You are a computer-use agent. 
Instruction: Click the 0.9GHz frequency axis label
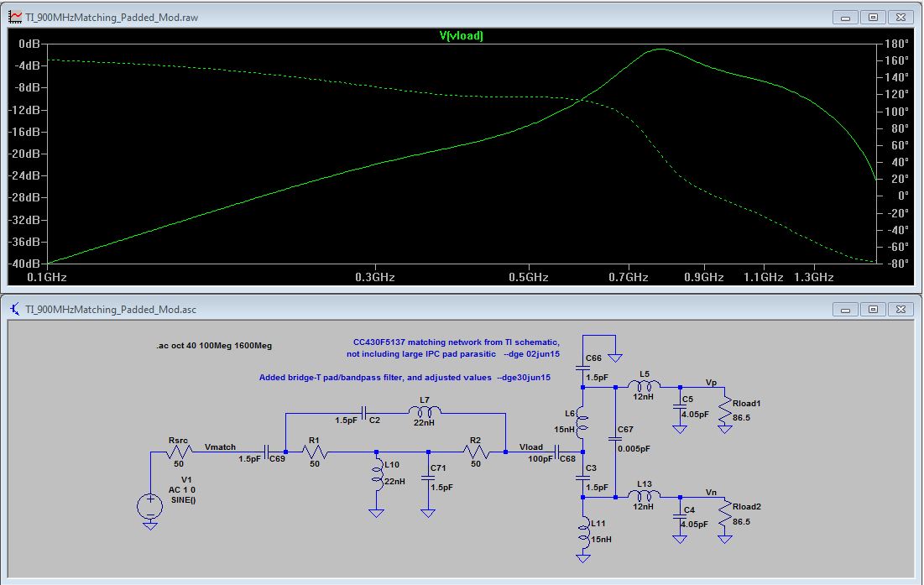[703, 277]
